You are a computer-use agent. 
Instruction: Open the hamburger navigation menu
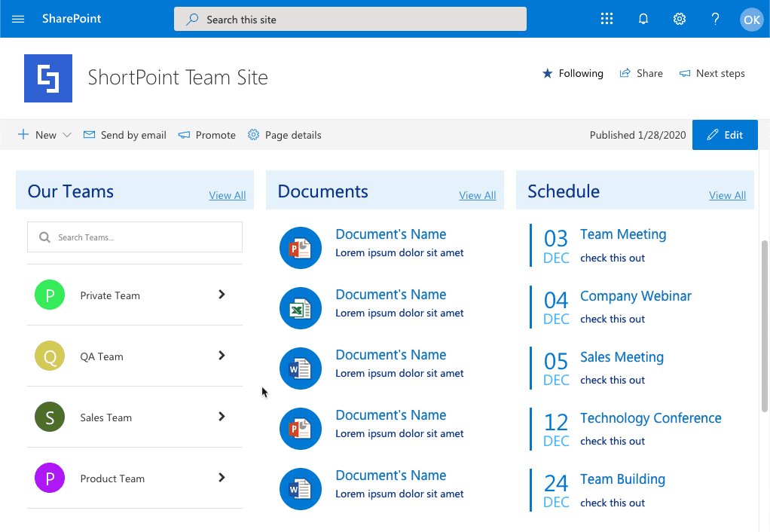coord(19,20)
